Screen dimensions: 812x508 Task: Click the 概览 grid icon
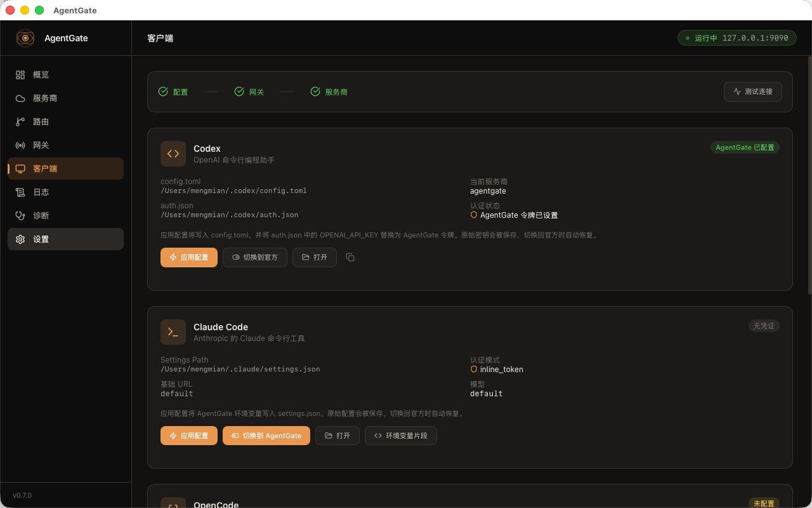[x=20, y=75]
